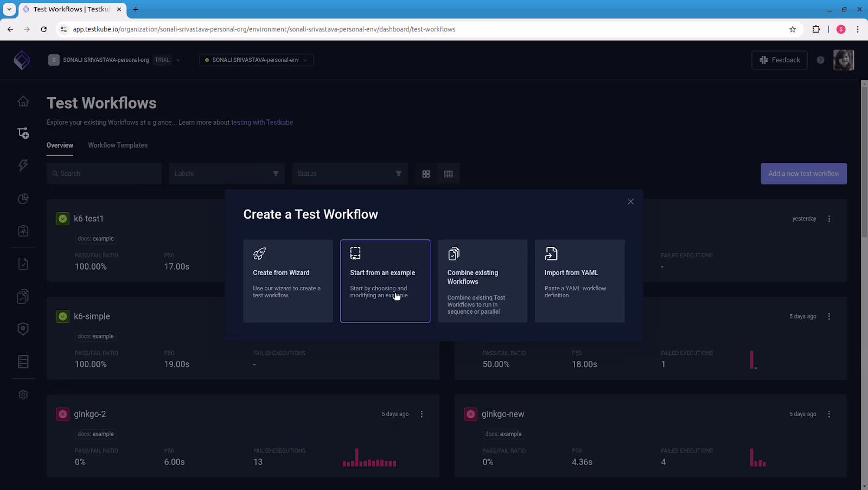Go back in browser history
Image resolution: width=868 pixels, height=490 pixels.
10,29
